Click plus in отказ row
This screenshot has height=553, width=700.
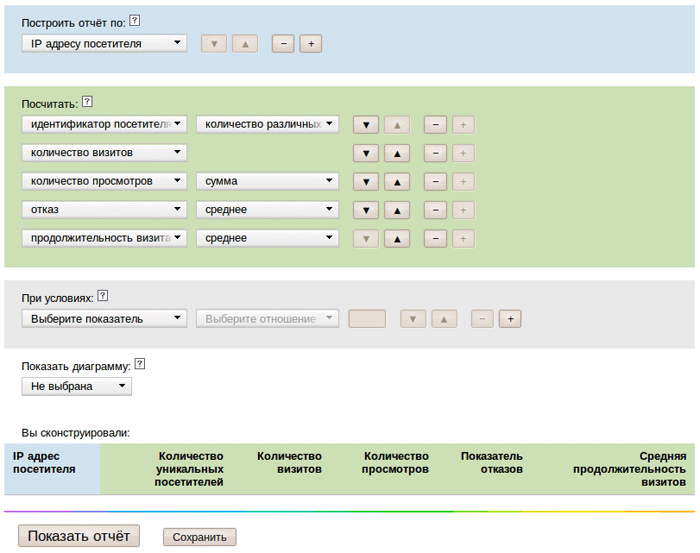click(463, 210)
